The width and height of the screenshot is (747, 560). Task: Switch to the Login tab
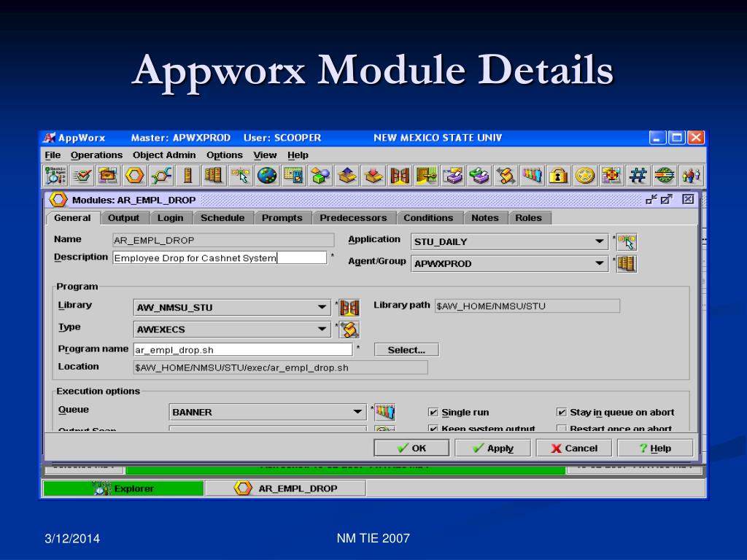(171, 218)
